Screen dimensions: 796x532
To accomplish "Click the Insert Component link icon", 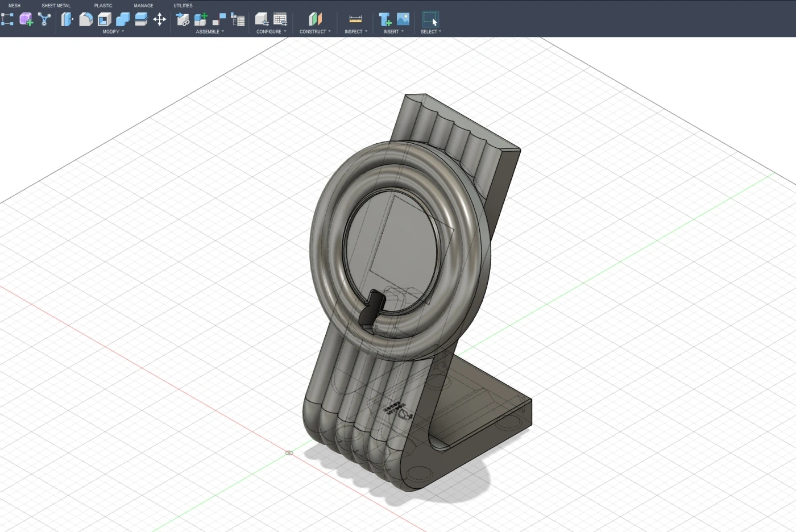I will [x=183, y=19].
